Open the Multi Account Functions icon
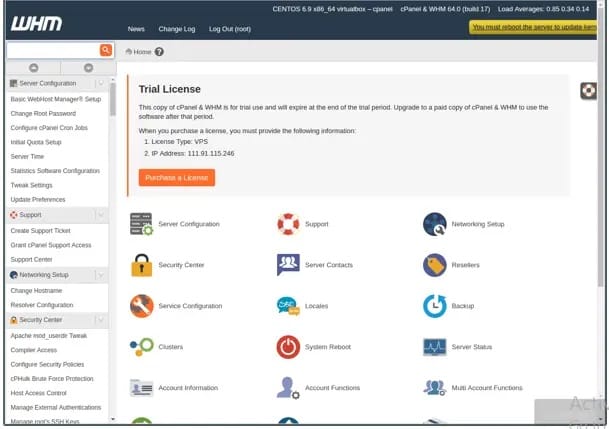Image resolution: width=609 pixels, height=429 pixels. coord(435,387)
